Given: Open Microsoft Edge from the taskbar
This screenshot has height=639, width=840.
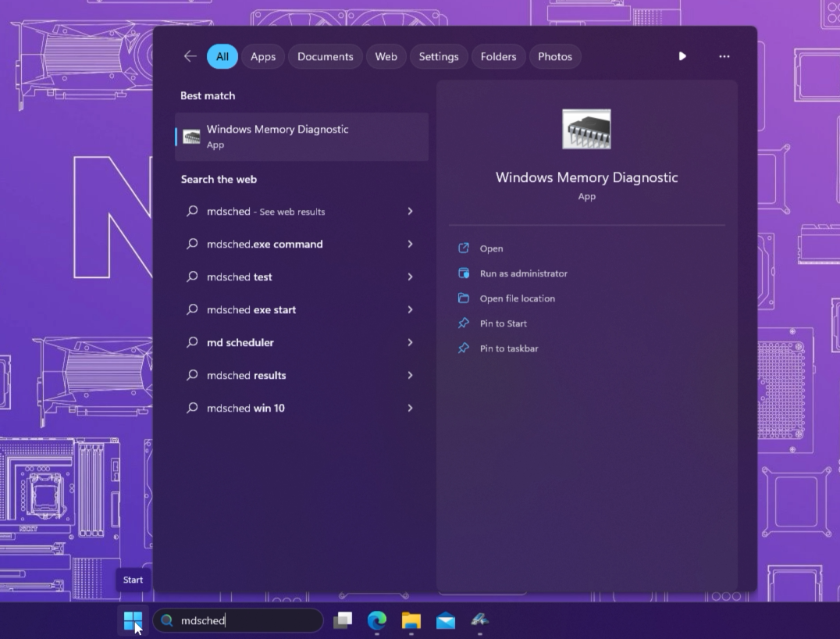Looking at the screenshot, I should (x=377, y=620).
